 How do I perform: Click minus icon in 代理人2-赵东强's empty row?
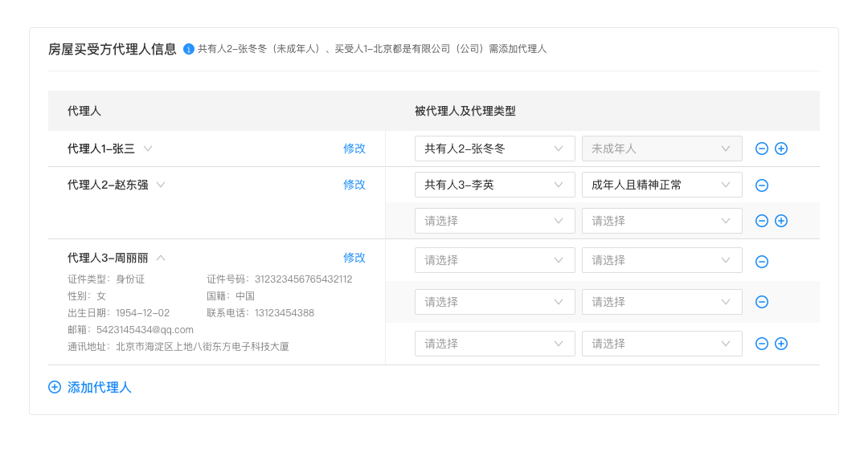click(762, 221)
